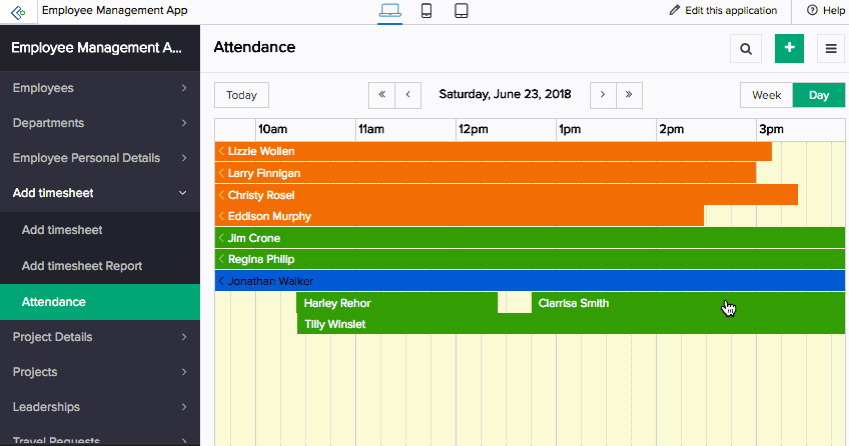Switch calendar to Week view
The height and width of the screenshot is (446, 849).
(766, 95)
